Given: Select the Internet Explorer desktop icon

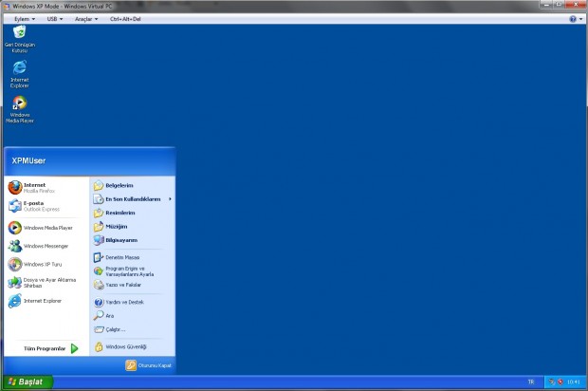Looking at the screenshot, I should 20,74.
